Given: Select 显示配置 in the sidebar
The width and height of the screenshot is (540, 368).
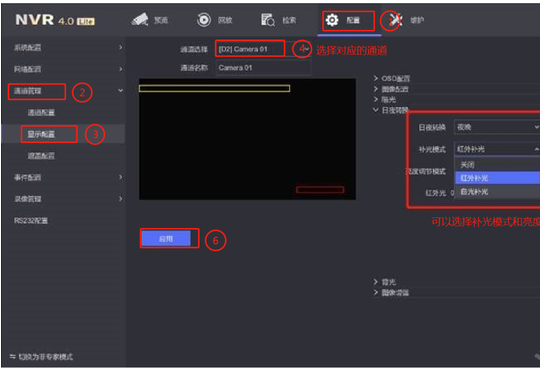Looking at the screenshot, I should click(41, 134).
